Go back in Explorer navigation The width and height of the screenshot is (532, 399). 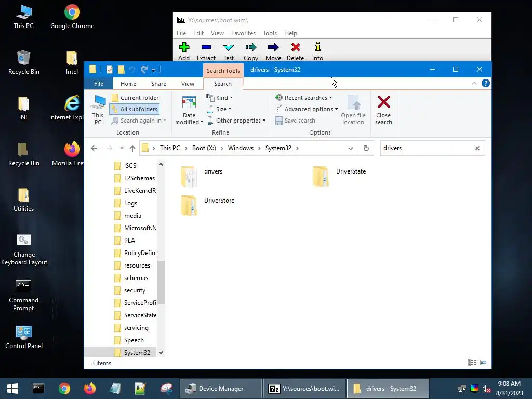94,148
